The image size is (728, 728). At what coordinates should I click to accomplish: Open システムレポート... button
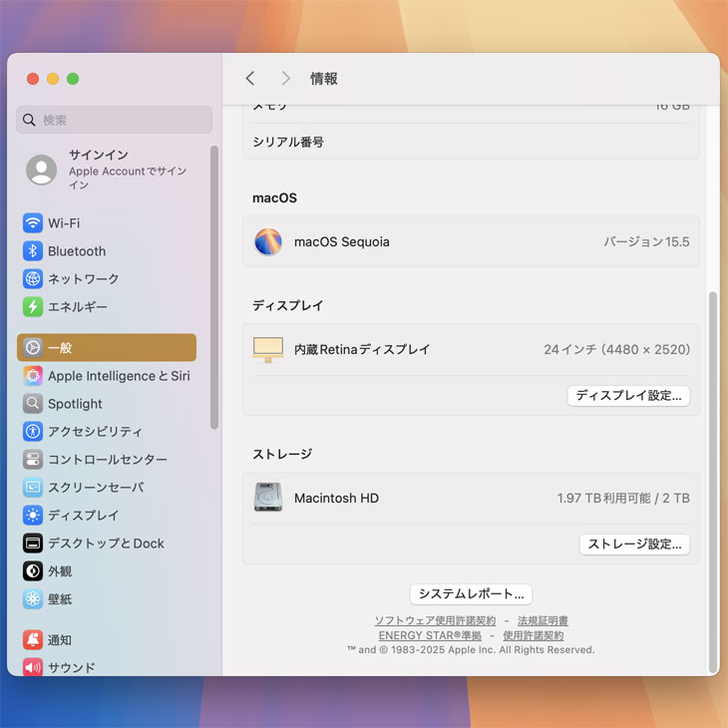click(471, 593)
